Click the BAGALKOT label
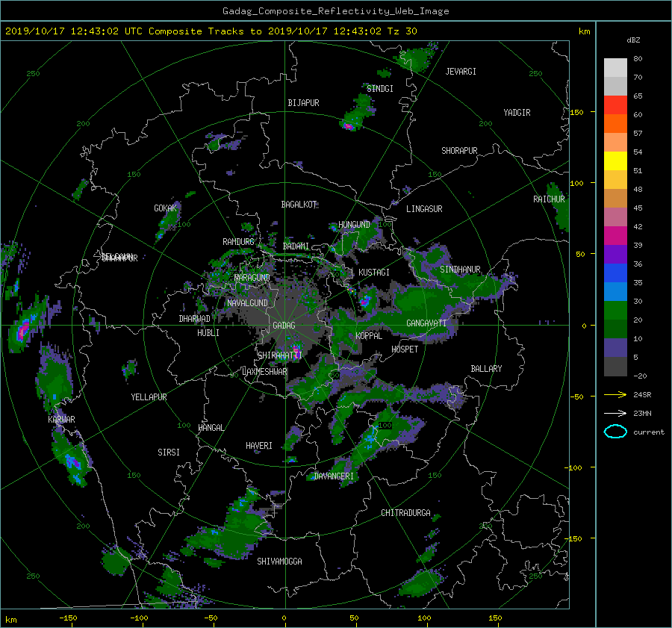Screen dimensions: 672x628 pyautogui.click(x=299, y=205)
